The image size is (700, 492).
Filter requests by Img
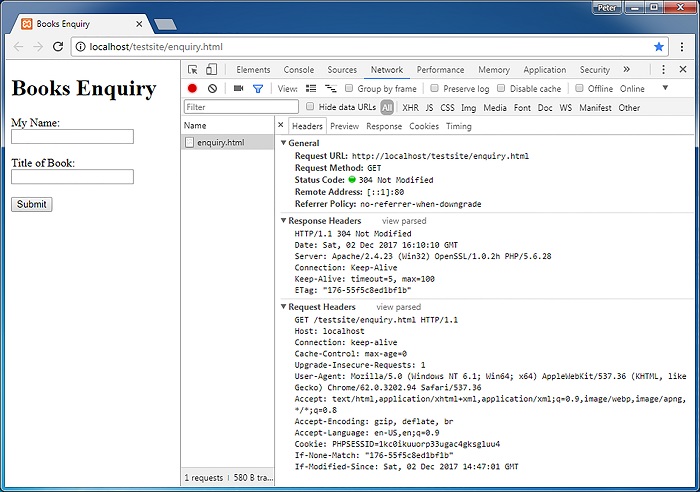click(x=468, y=108)
